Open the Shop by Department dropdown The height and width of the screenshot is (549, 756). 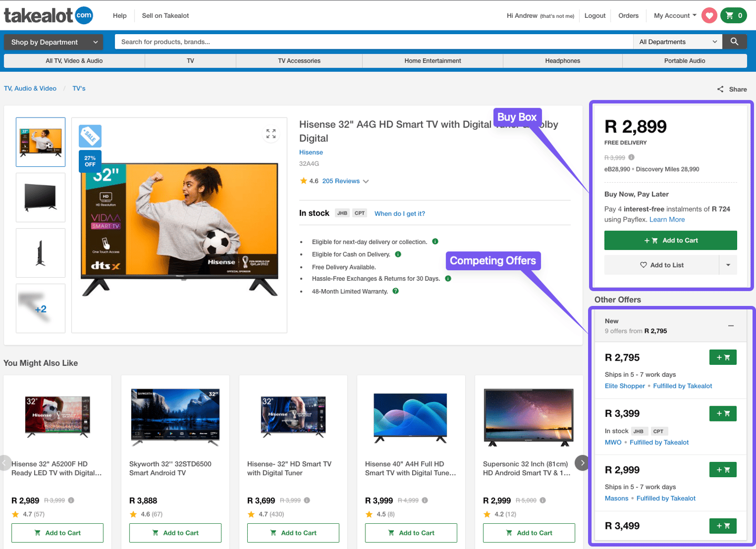(53, 42)
